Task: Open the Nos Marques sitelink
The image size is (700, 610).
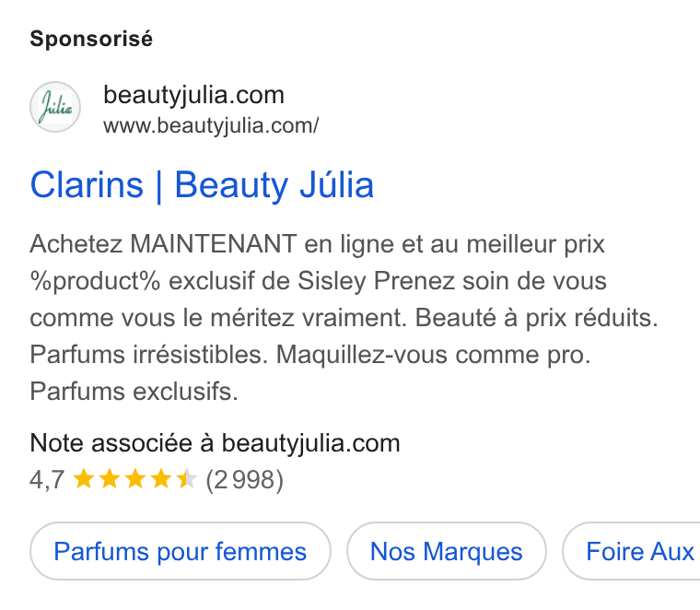Action: [x=447, y=551]
